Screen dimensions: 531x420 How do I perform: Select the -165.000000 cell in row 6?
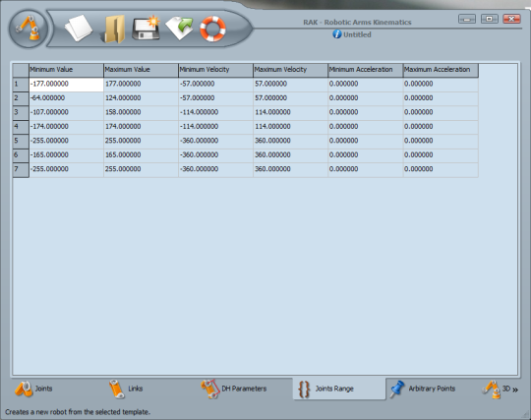[66, 155]
